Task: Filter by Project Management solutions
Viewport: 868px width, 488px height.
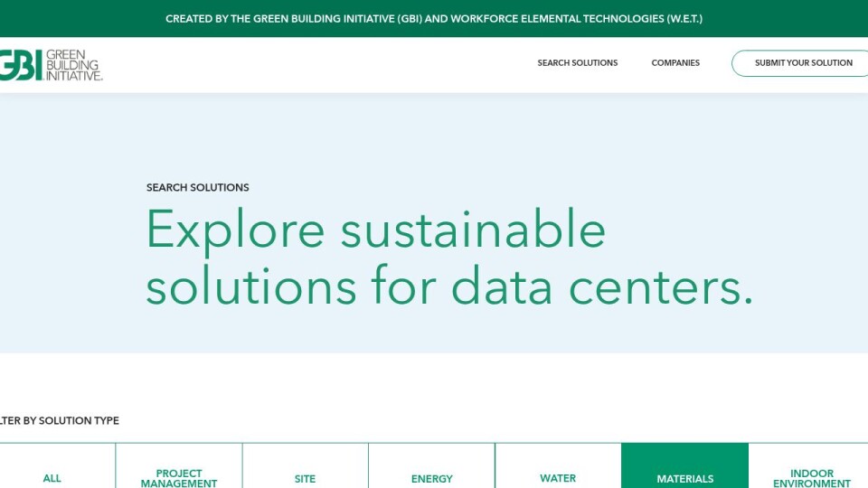Action: (x=179, y=477)
